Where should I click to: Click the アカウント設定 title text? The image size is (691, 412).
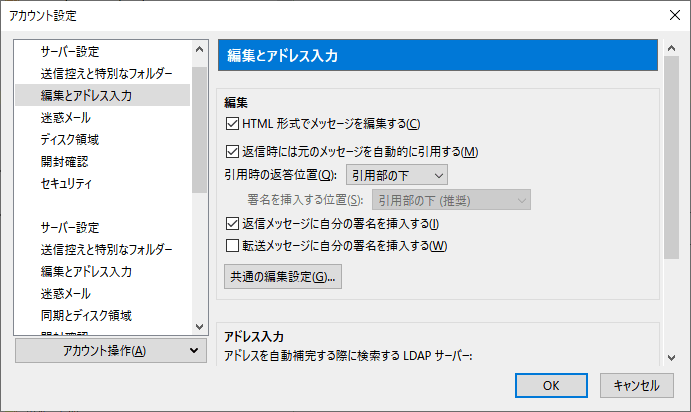click(x=43, y=16)
